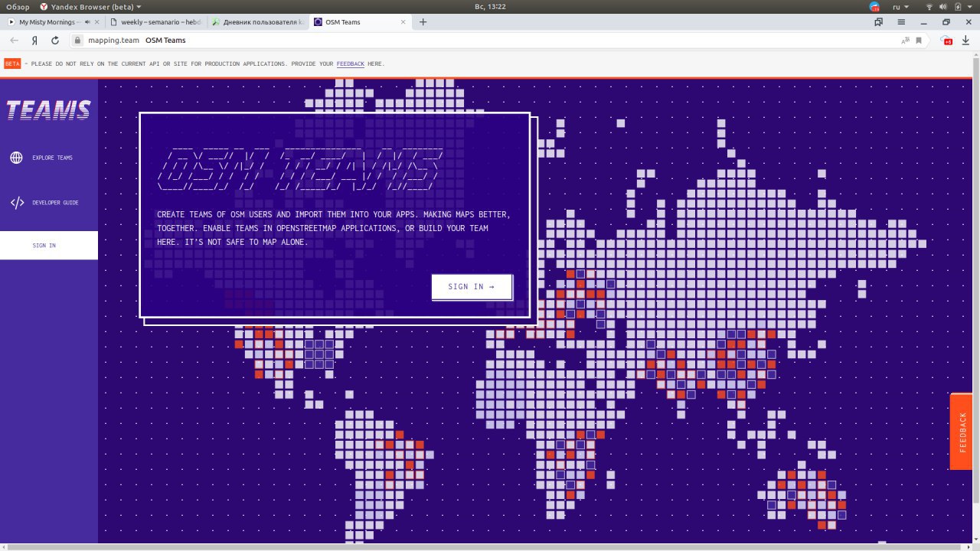980x551 pixels.
Task: Open the orange FEEDBACK side tab
Action: (x=963, y=432)
